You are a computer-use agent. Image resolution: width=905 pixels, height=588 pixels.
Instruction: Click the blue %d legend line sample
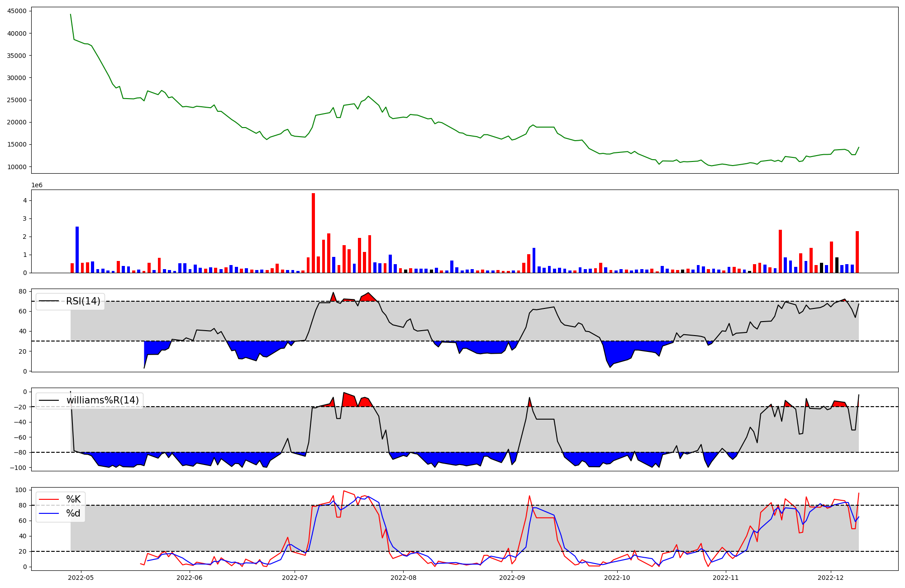click(49, 513)
